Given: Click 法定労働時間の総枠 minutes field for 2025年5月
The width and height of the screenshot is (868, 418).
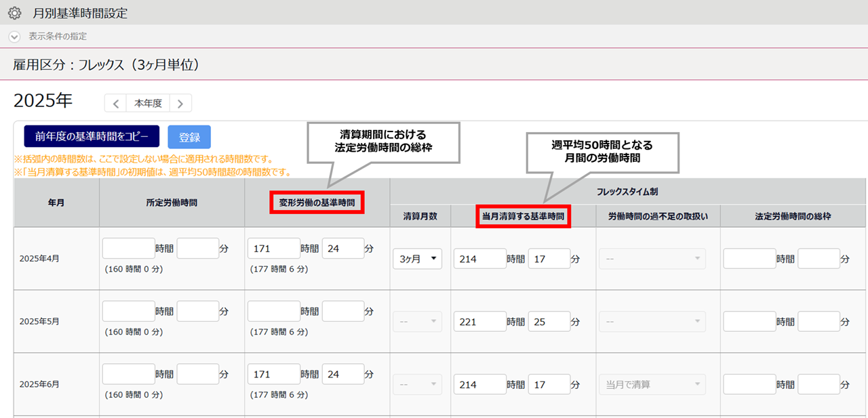Looking at the screenshot, I should point(819,322).
